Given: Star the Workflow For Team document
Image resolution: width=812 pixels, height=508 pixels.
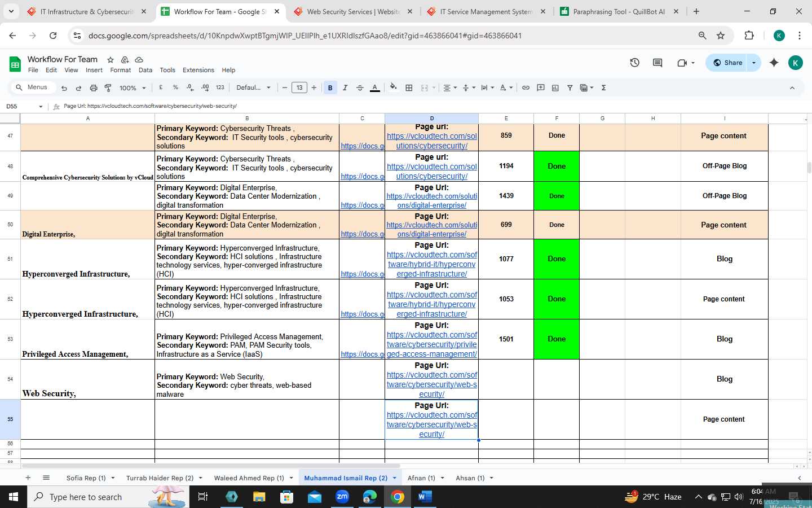Looking at the screenshot, I should (111, 59).
